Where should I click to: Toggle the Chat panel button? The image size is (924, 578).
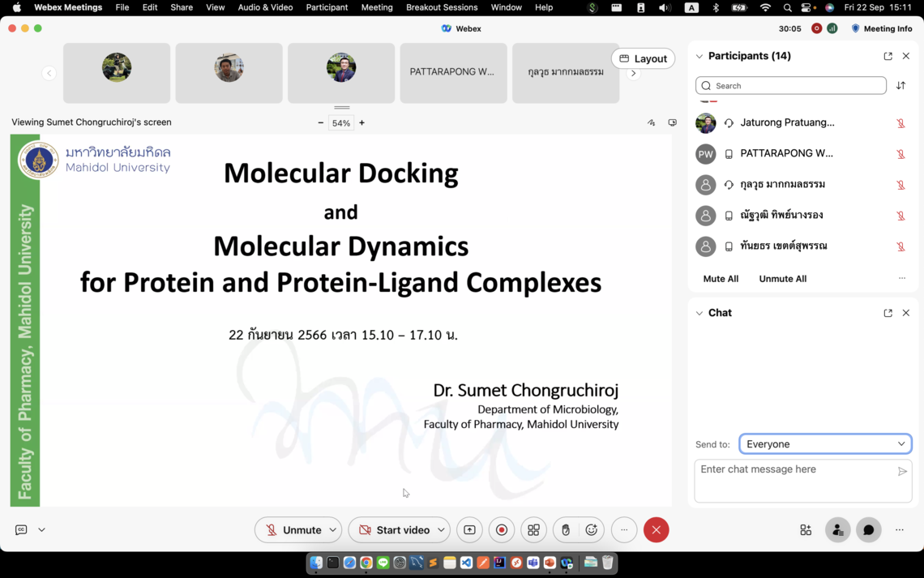(868, 530)
